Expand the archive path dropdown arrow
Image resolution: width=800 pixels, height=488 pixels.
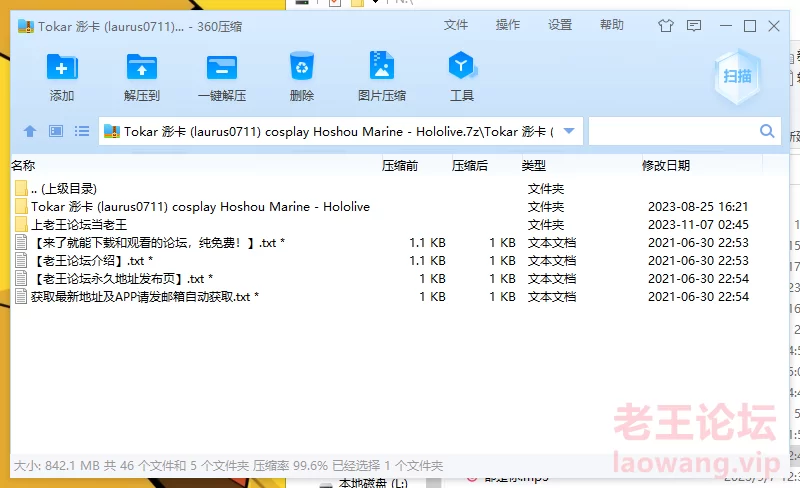[x=569, y=131]
